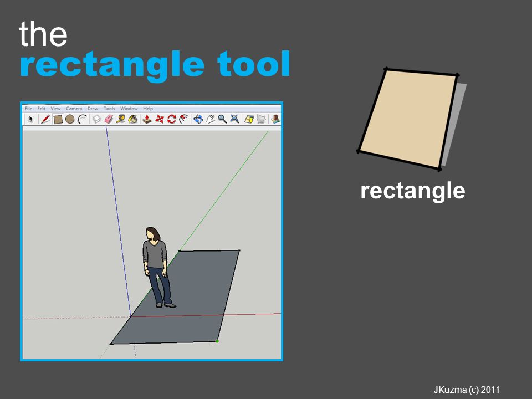Click the Zoom Extents icon
The width and height of the screenshot is (532, 399).
234,119
